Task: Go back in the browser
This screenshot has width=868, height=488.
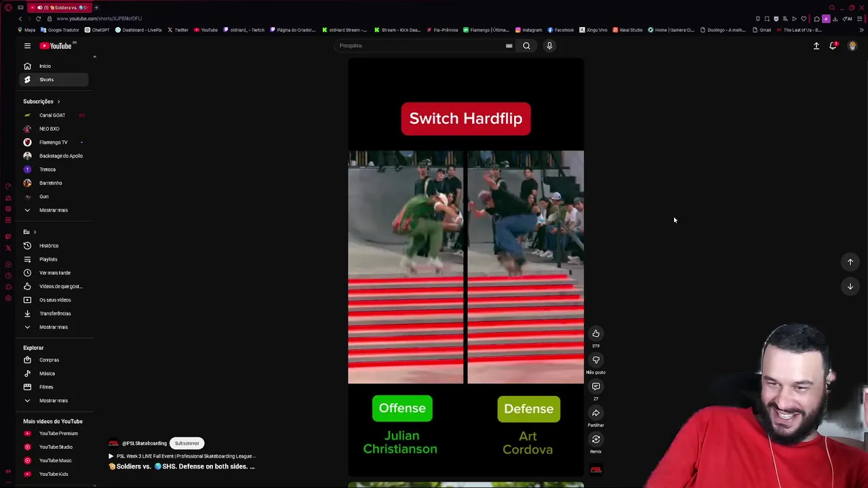Action: point(20,18)
